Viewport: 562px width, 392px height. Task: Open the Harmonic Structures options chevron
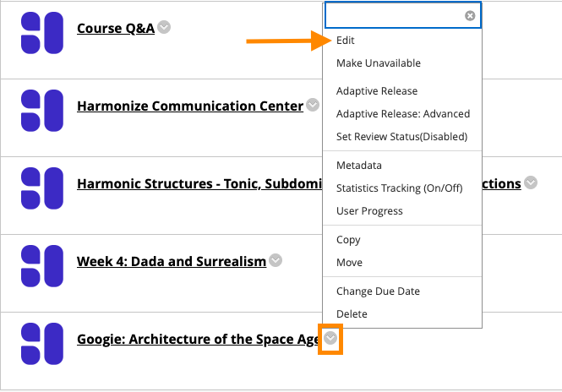[x=531, y=182]
